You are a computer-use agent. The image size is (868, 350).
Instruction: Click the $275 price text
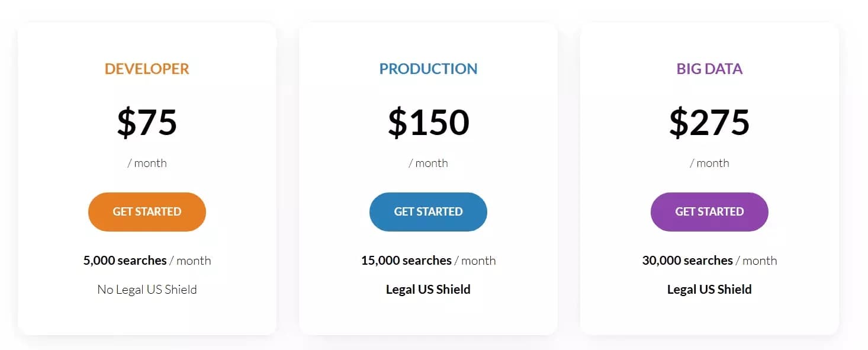[x=709, y=123]
